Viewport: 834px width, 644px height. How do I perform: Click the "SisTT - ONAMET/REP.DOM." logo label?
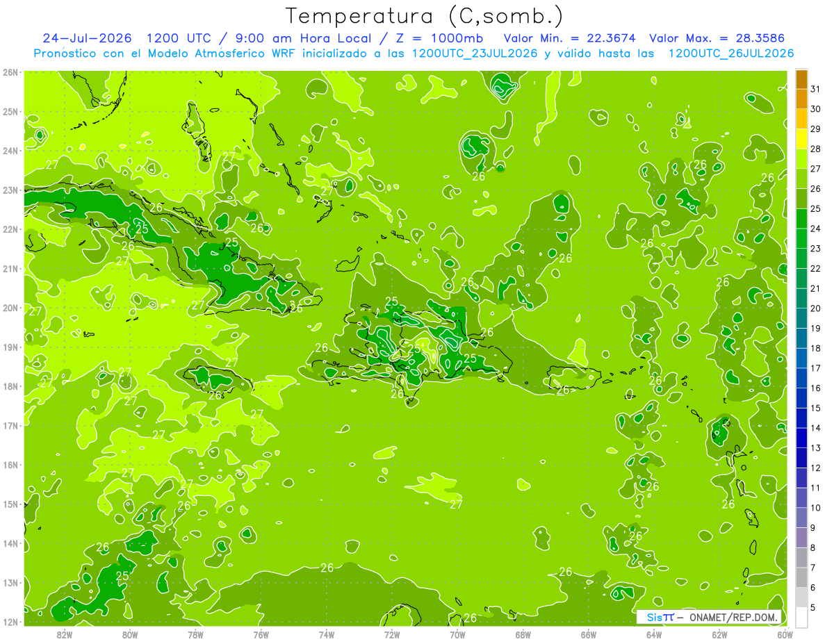click(708, 617)
